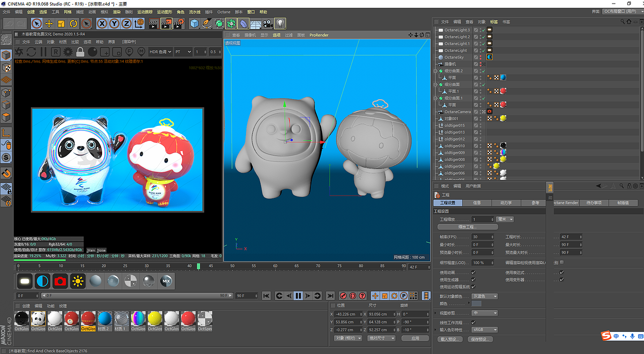Click 保存预设... button
Screen dimensions: 644x354
[x=479, y=339]
